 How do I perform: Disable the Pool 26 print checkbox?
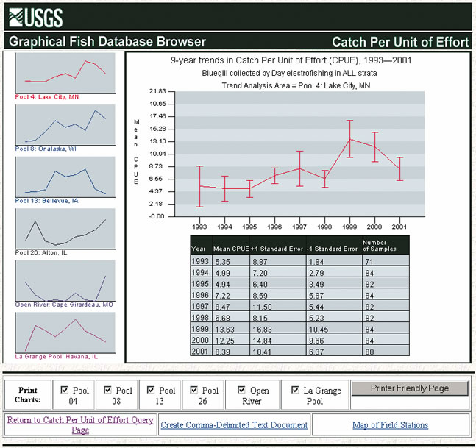coord(193,390)
